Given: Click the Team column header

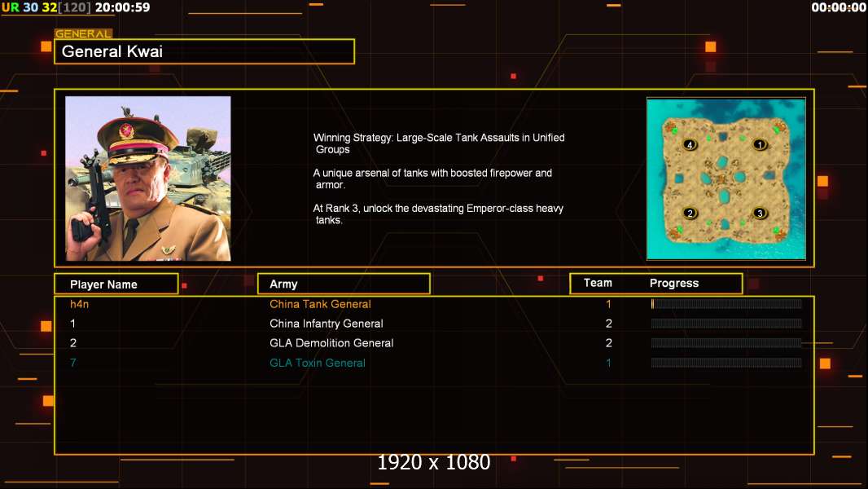Looking at the screenshot, I should (x=598, y=283).
